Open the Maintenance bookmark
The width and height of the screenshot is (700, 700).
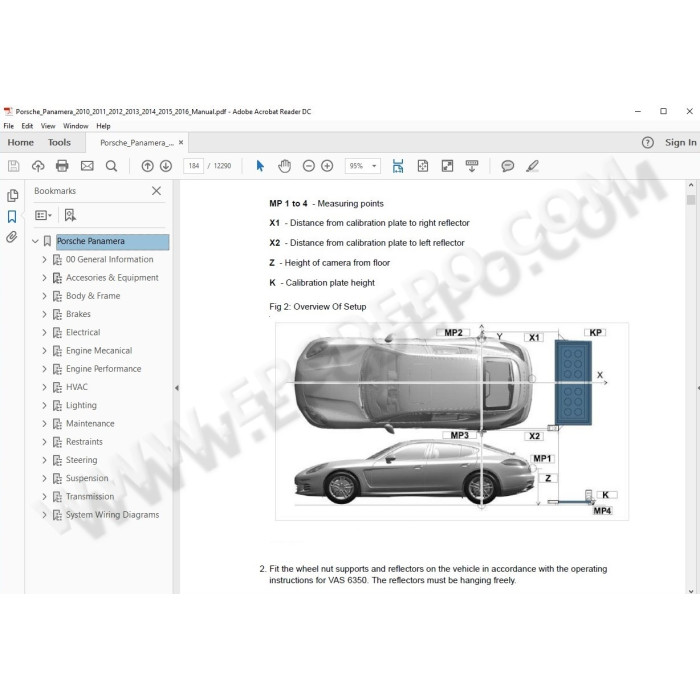point(90,424)
